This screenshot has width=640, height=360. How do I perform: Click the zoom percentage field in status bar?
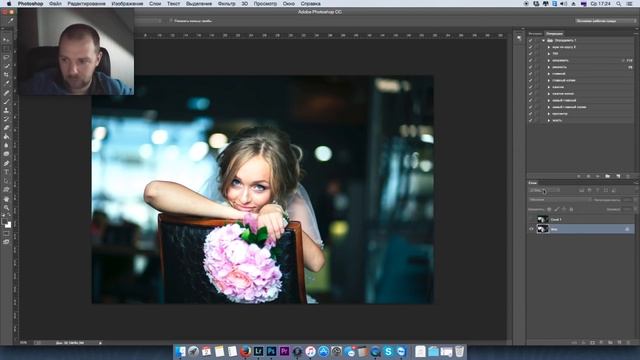pos(24,343)
